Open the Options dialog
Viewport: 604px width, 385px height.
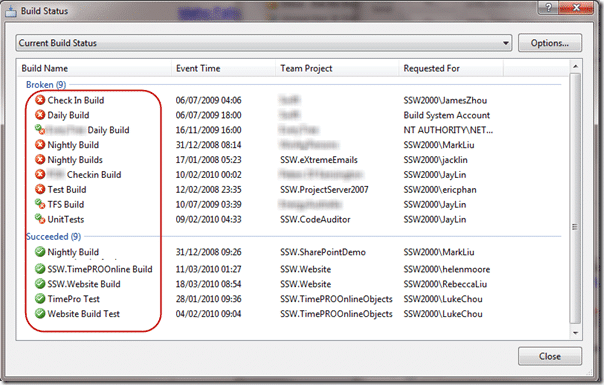click(x=550, y=43)
